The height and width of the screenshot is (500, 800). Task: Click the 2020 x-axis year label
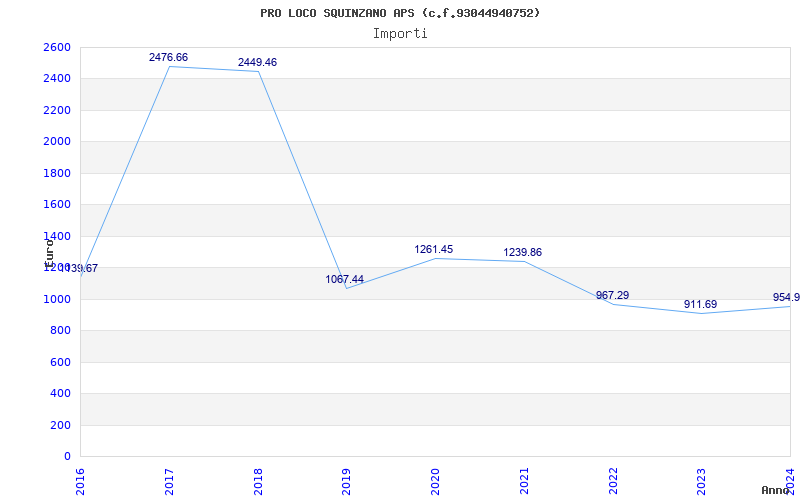[435, 481]
